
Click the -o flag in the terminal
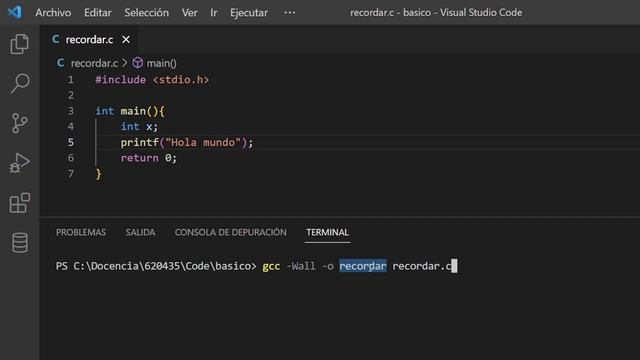click(328, 266)
